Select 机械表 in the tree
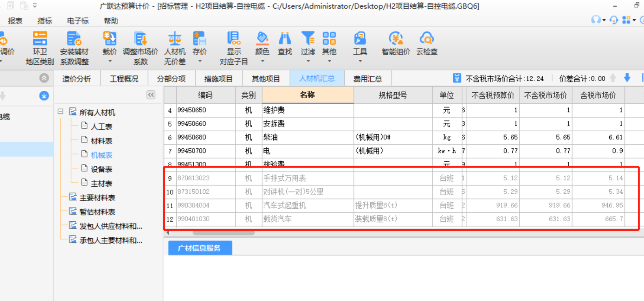 click(101, 155)
